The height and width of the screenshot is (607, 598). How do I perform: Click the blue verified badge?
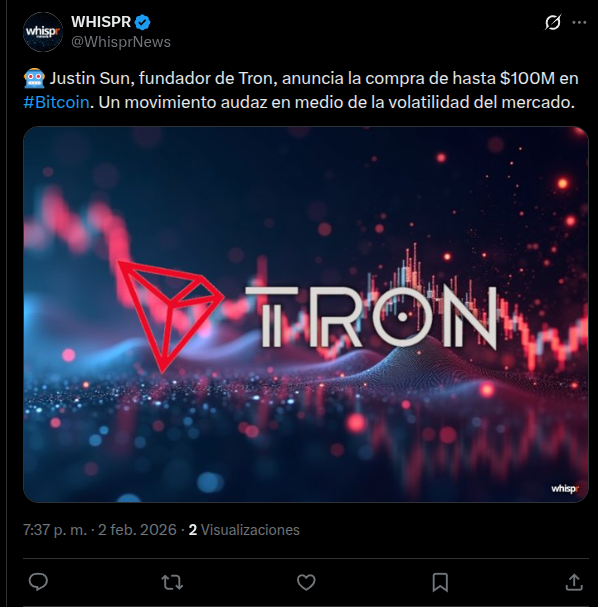[x=142, y=22]
